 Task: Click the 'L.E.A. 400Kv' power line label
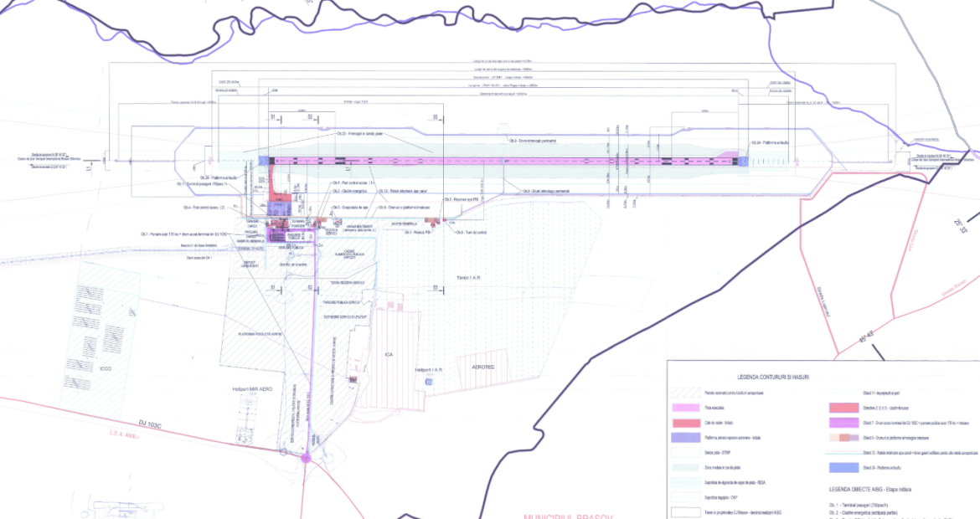122,434
